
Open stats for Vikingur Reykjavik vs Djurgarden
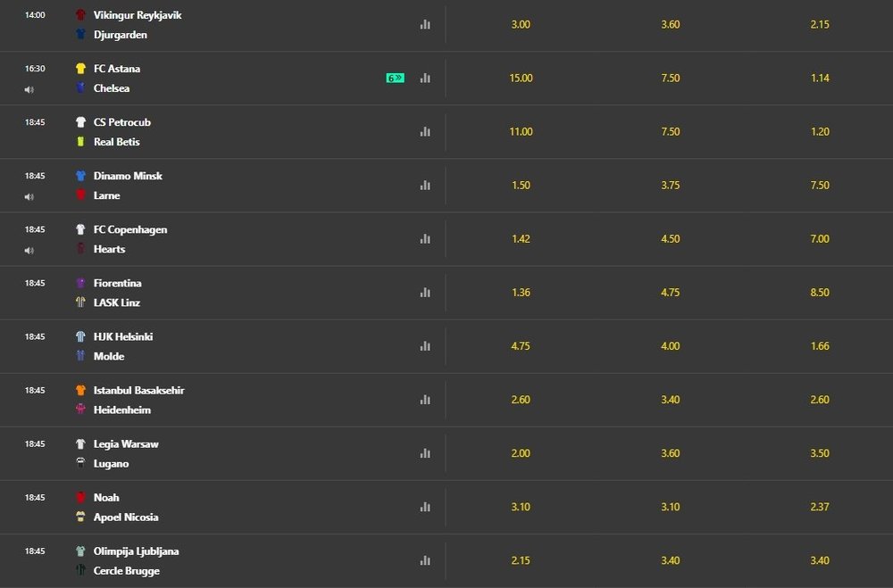(x=425, y=25)
